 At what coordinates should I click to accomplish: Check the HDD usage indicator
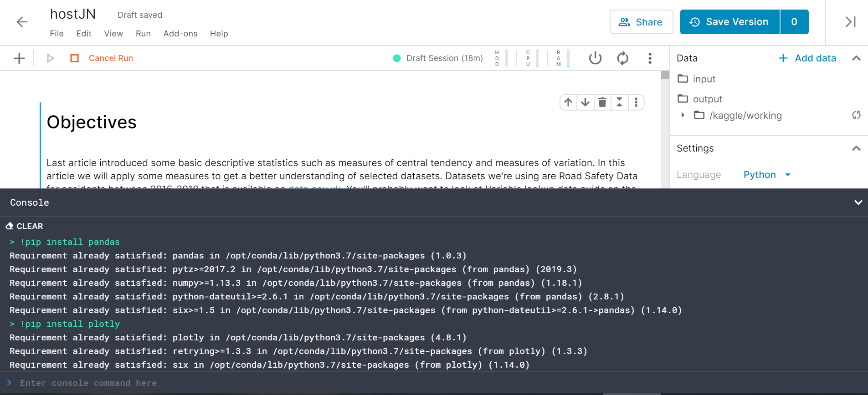point(501,58)
